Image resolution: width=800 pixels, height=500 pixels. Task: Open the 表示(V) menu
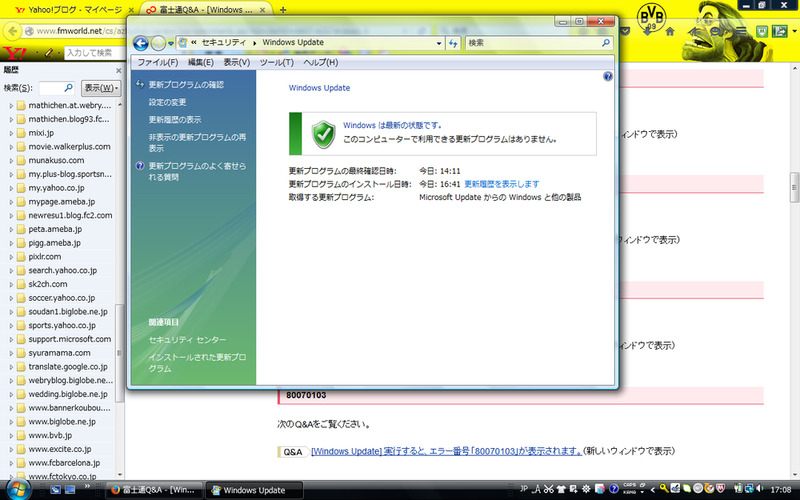(x=236, y=62)
